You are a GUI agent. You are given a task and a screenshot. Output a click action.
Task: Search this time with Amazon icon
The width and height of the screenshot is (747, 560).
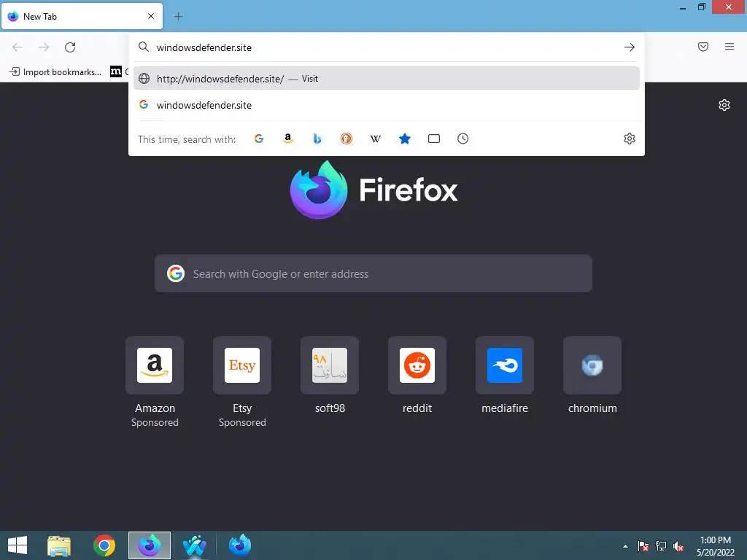[287, 139]
